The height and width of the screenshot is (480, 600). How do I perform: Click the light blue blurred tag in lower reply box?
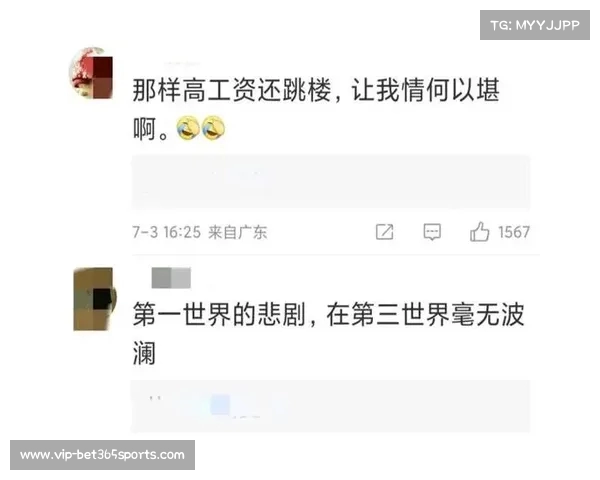(220, 405)
